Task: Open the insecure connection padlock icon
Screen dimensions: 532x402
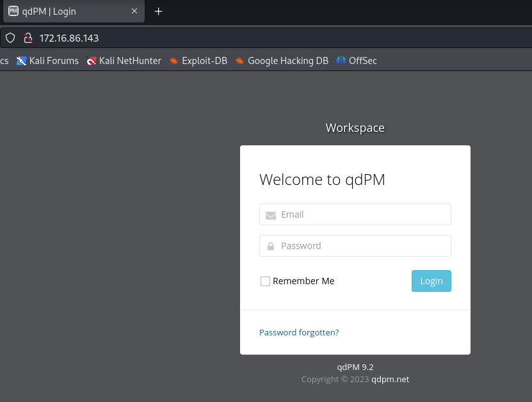Action: 28,38
